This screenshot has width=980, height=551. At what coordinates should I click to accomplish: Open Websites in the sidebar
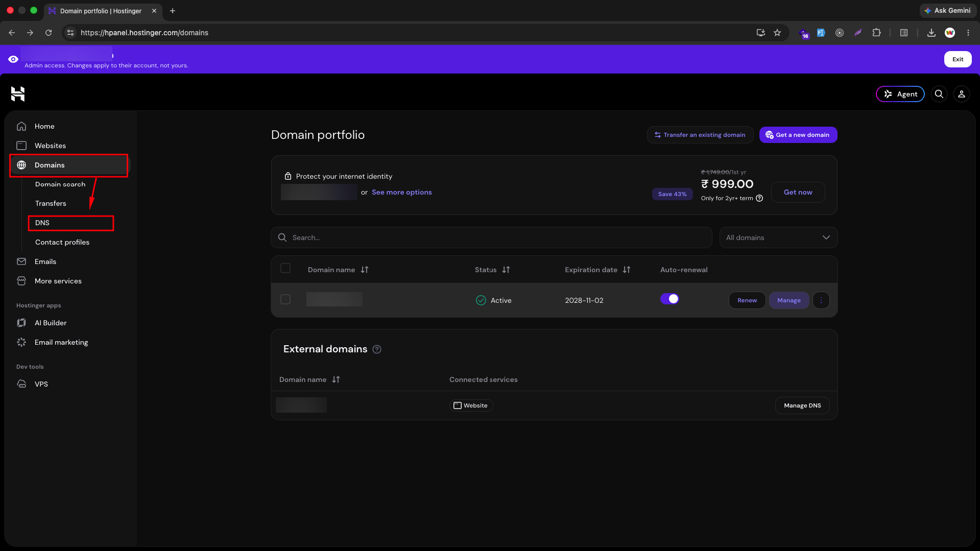coord(50,146)
